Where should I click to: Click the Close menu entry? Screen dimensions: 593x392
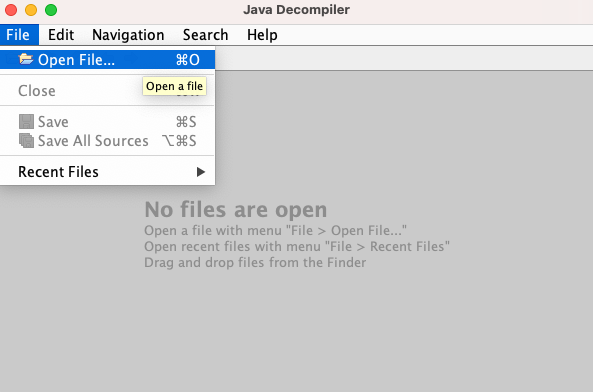click(107, 91)
